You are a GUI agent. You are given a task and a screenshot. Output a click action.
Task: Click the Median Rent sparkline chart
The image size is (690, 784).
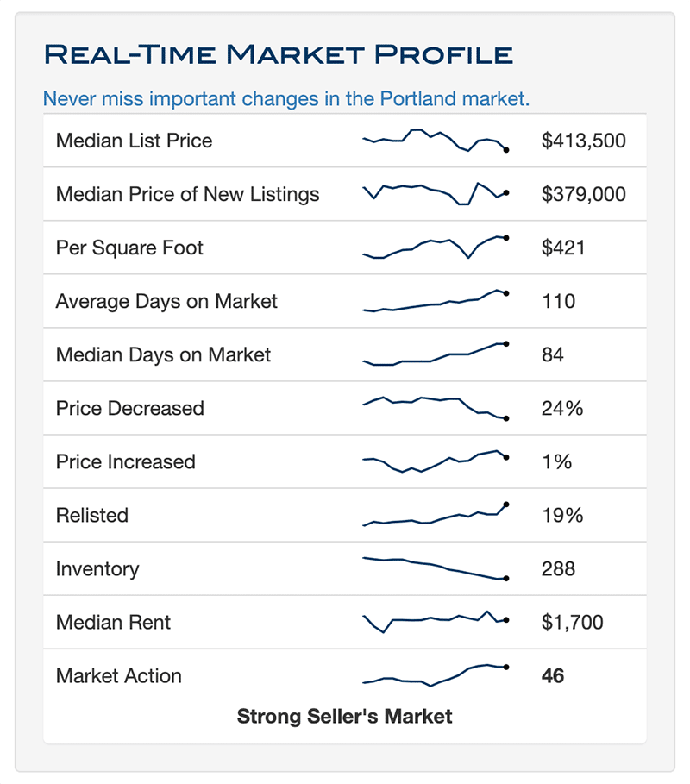(x=436, y=622)
